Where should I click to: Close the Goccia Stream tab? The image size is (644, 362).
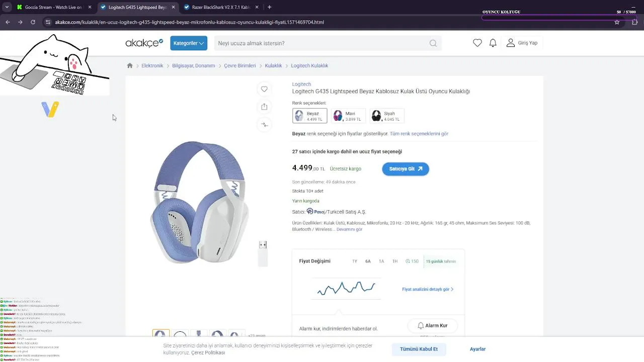coord(90,8)
